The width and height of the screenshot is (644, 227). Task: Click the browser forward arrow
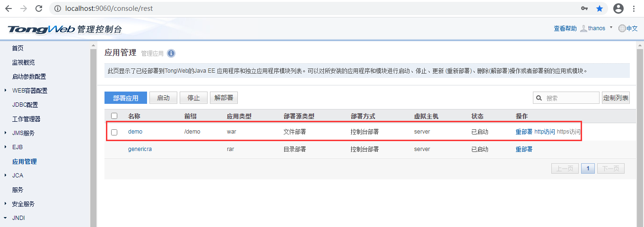pos(24,8)
